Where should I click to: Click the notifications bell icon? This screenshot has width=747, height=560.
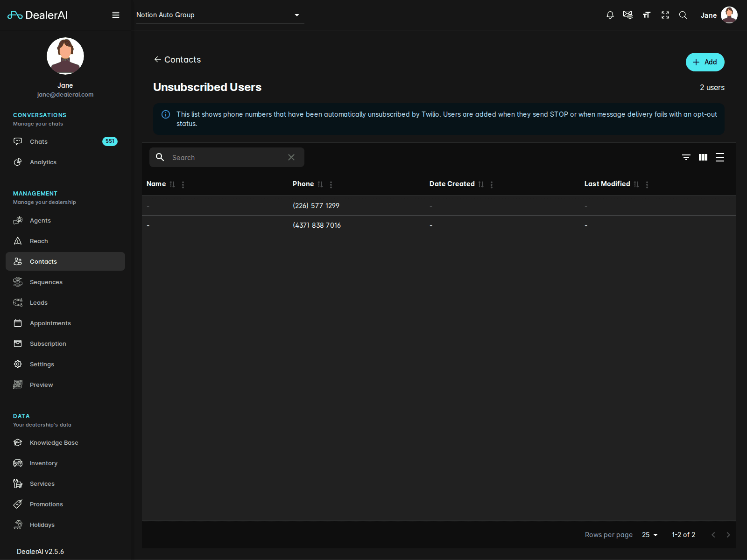(610, 15)
